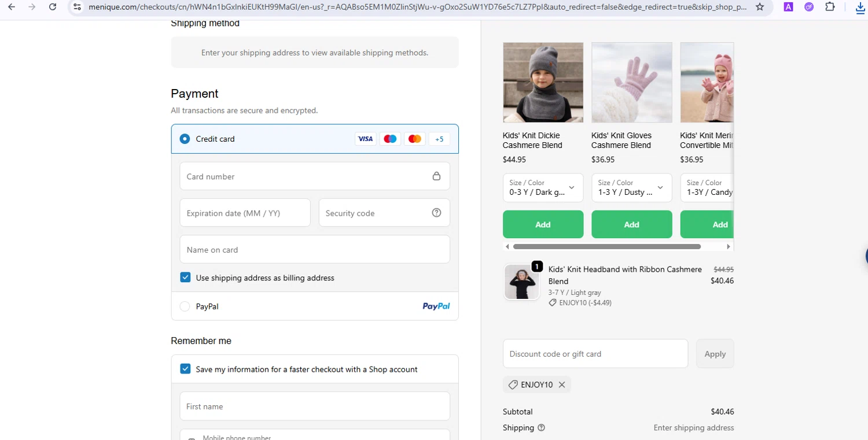This screenshot has height=440, width=868.
Task: Click Kids' Knit Headband with Ribbon title
Action: pos(625,275)
